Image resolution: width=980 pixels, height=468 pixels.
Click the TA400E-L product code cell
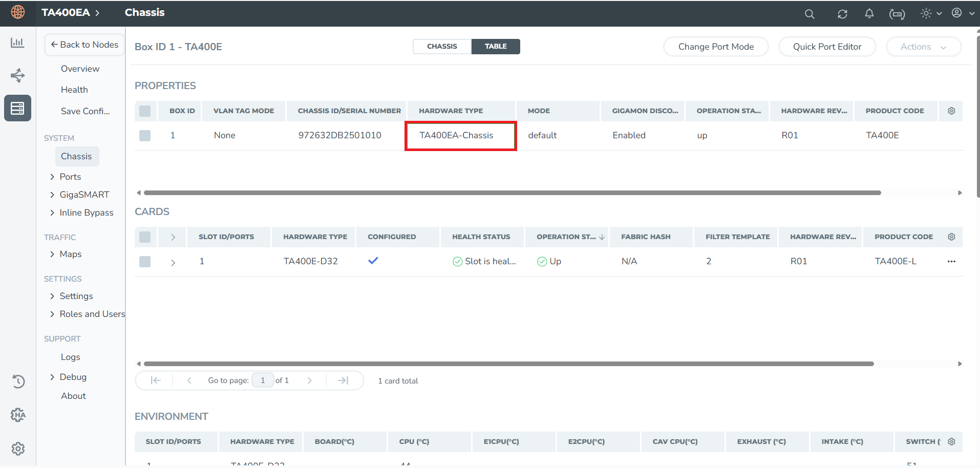896,261
